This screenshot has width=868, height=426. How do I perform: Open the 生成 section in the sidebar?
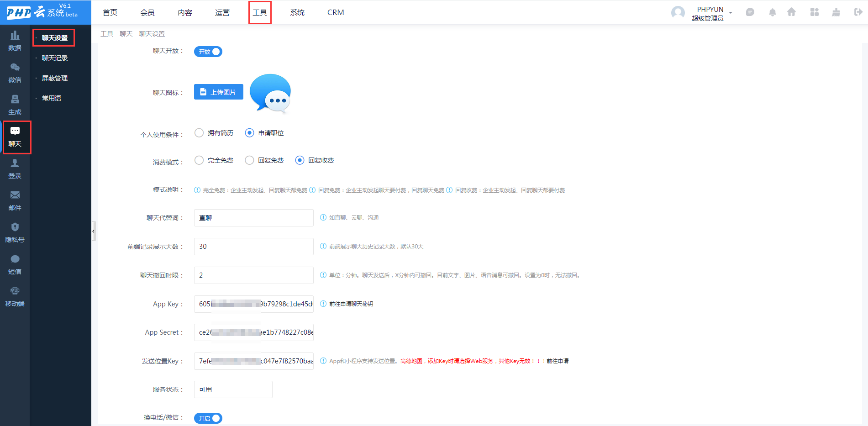(x=15, y=105)
